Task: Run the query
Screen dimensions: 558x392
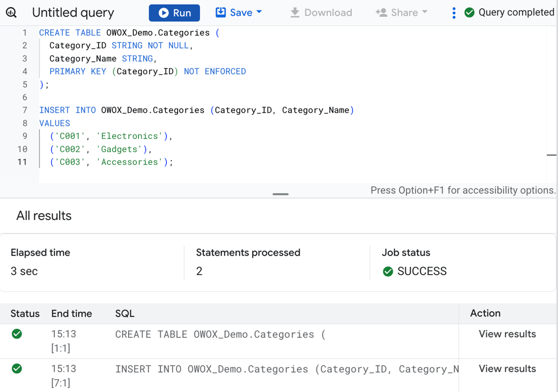Action: [175, 13]
